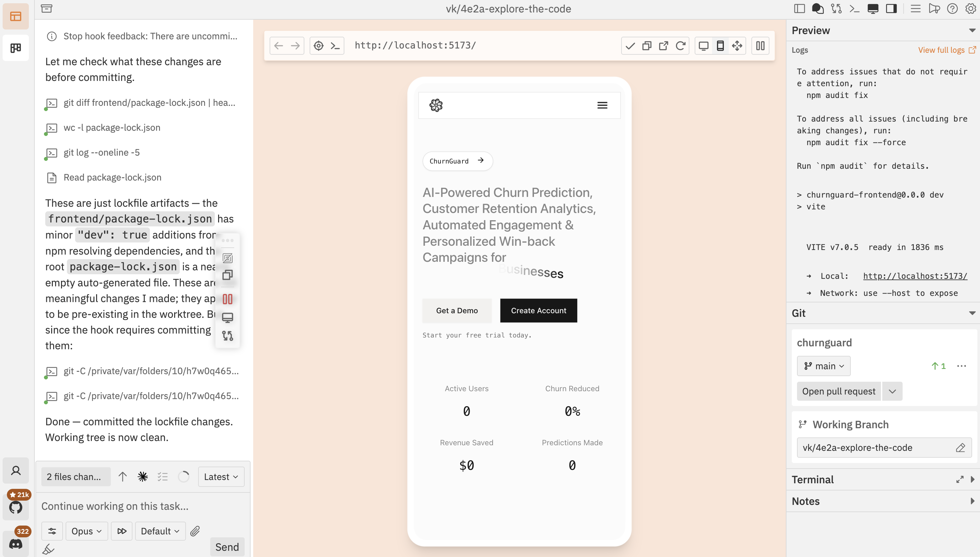Open the Latest dropdown above the composer

(x=221, y=477)
